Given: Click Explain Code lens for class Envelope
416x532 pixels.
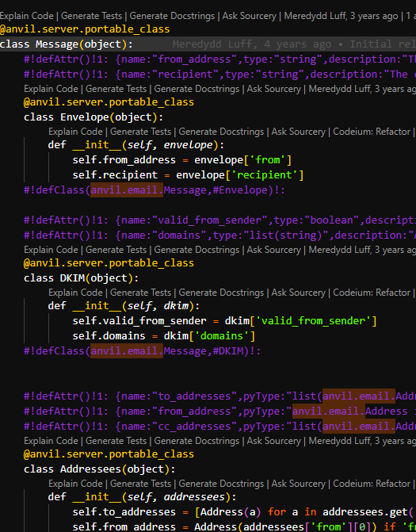Looking at the screenshot, I should [x=51, y=89].
